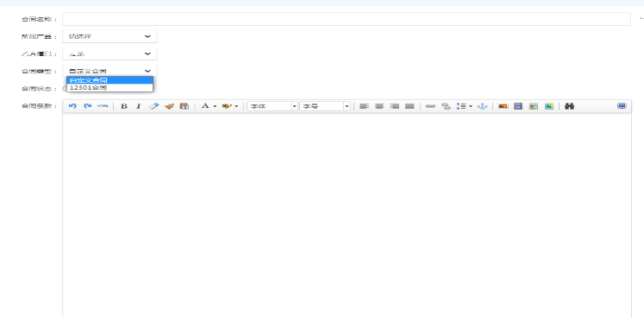
Task: Set text to right alignment
Action: tap(394, 106)
